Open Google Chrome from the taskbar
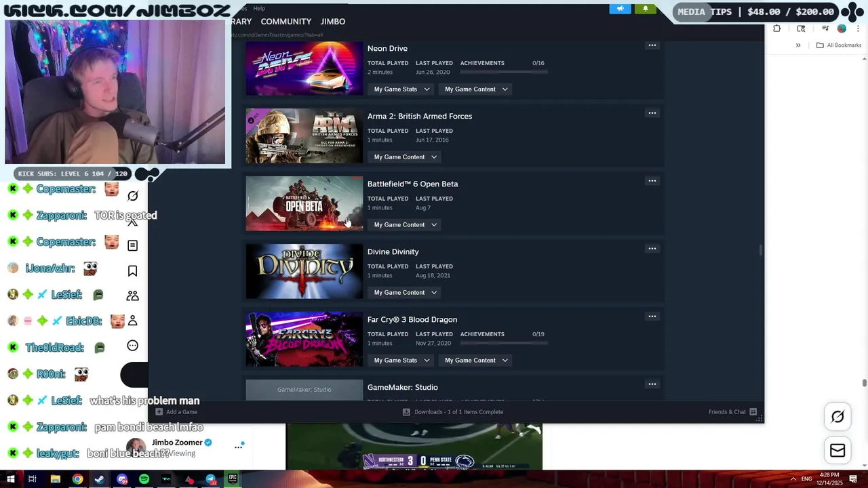 click(x=78, y=479)
